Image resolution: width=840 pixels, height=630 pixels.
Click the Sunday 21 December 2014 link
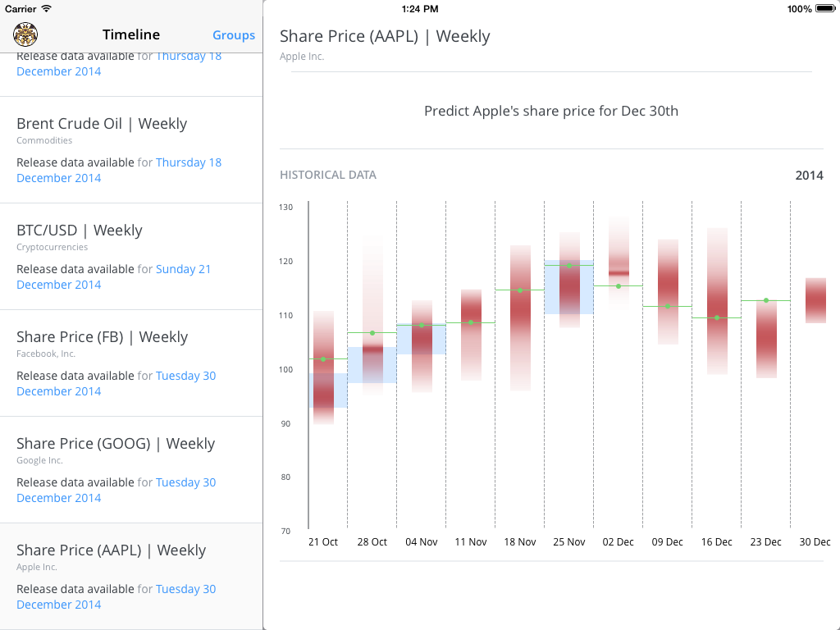183,269
